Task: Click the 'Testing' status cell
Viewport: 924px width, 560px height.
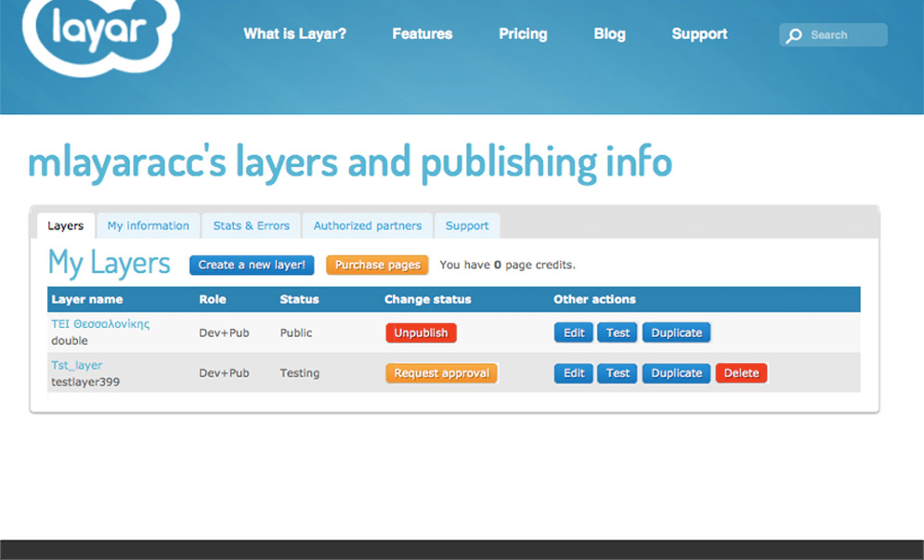Action: (299, 373)
